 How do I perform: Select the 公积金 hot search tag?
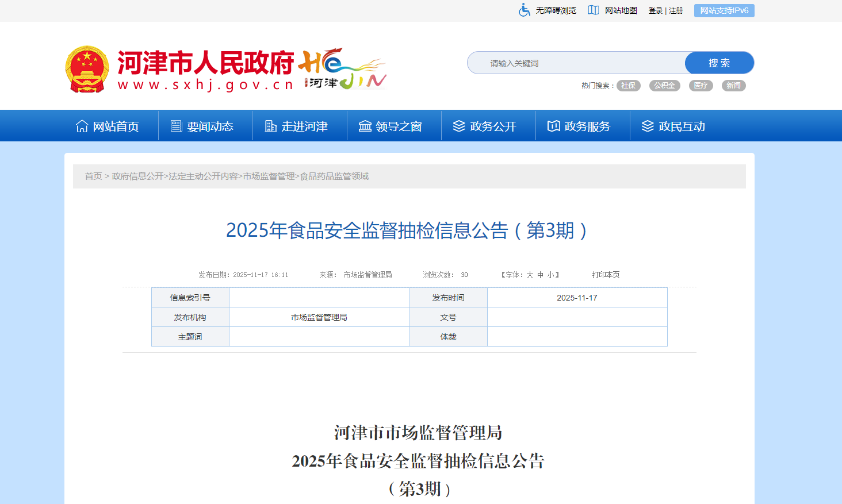tap(664, 86)
